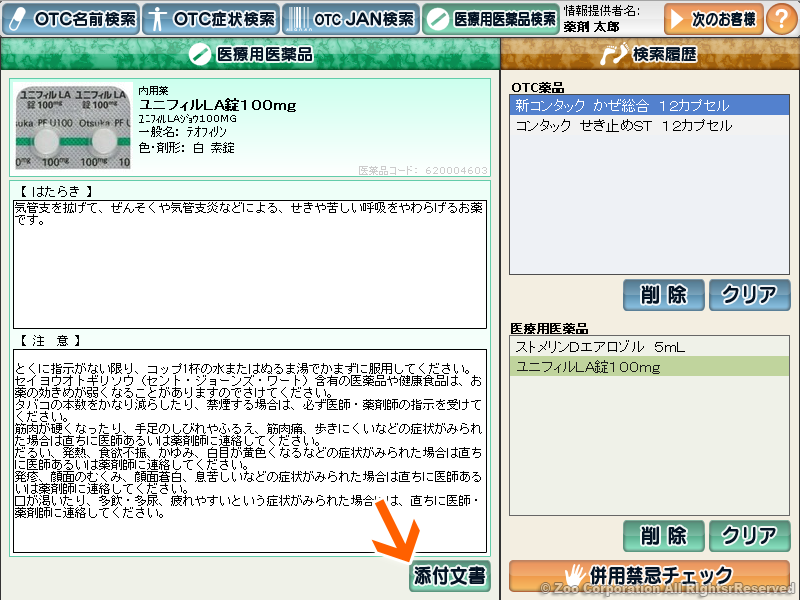Select 新コンタック かぜ総合 12カプセル row

(x=649, y=106)
